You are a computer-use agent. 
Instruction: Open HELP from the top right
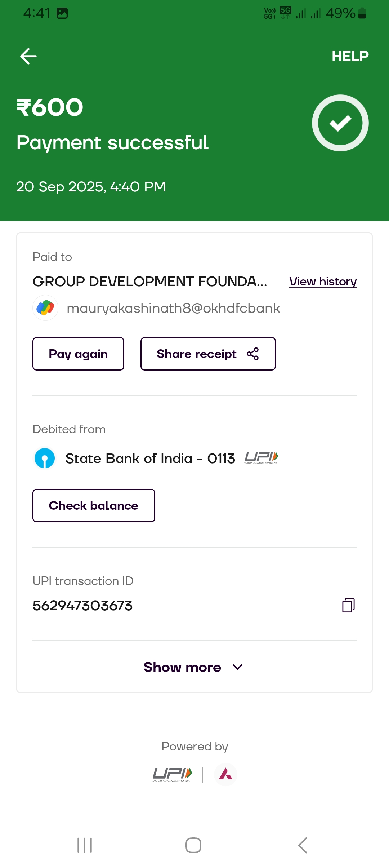350,56
